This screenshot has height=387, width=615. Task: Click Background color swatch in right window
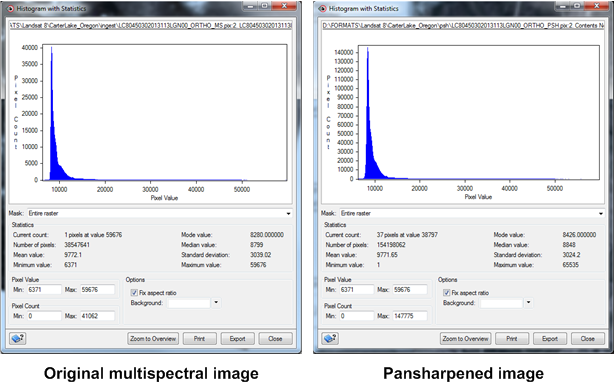click(x=501, y=303)
